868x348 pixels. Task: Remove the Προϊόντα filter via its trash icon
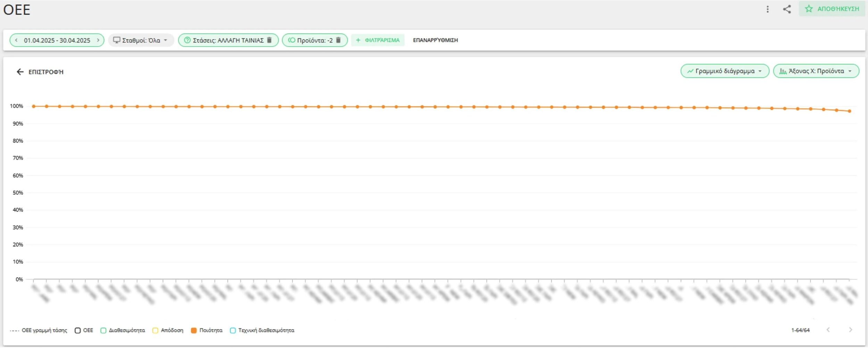click(339, 40)
